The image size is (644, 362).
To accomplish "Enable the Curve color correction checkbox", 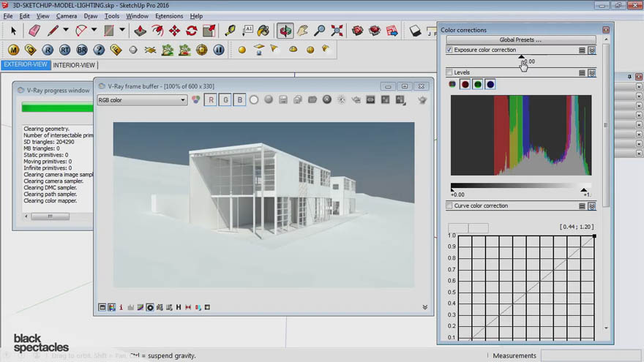I will [x=449, y=205].
